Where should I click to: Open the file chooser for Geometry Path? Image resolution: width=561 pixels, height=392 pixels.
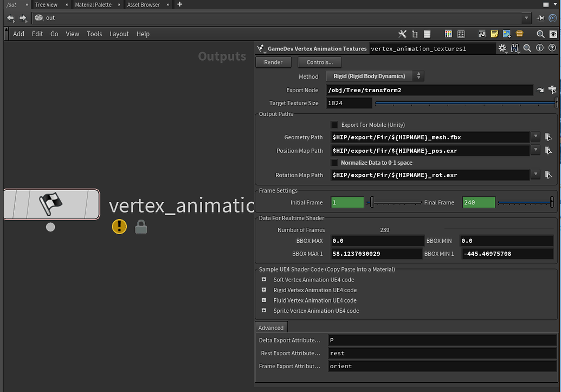(548, 137)
